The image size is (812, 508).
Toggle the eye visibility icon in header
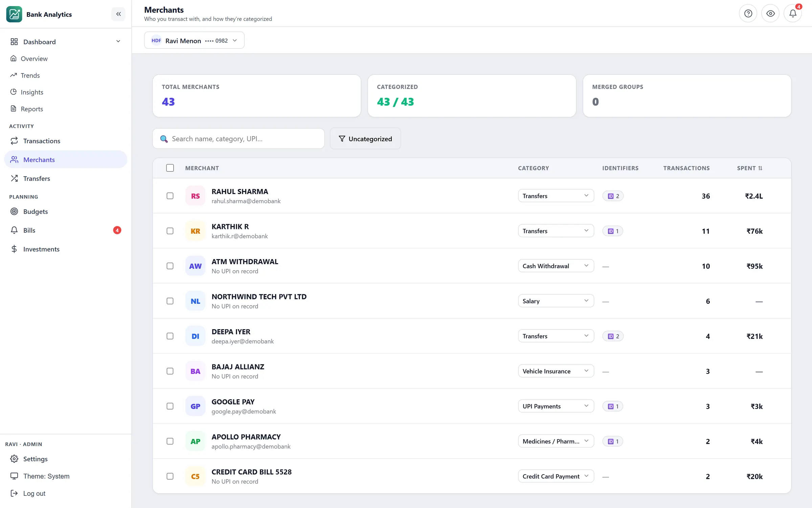click(770, 14)
